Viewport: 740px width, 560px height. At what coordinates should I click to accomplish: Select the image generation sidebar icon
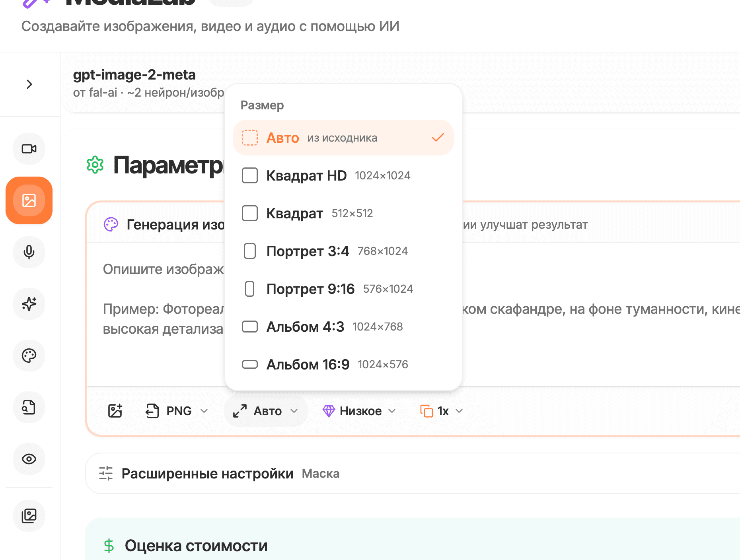pos(29,200)
